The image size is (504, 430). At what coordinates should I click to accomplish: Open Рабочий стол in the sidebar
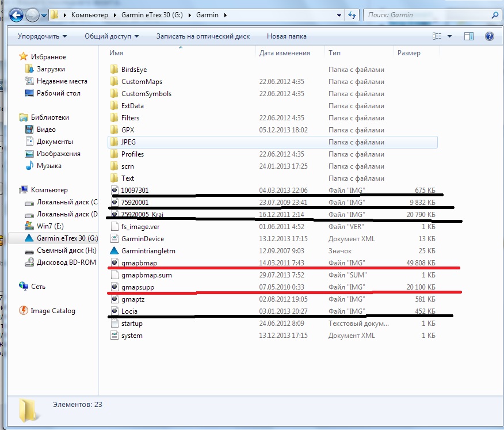click(53, 93)
